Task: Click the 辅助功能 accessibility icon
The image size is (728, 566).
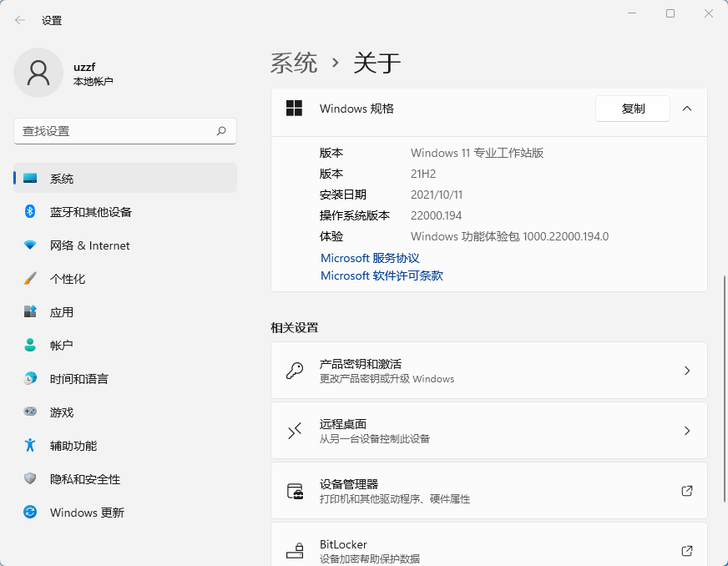Action: click(30, 446)
